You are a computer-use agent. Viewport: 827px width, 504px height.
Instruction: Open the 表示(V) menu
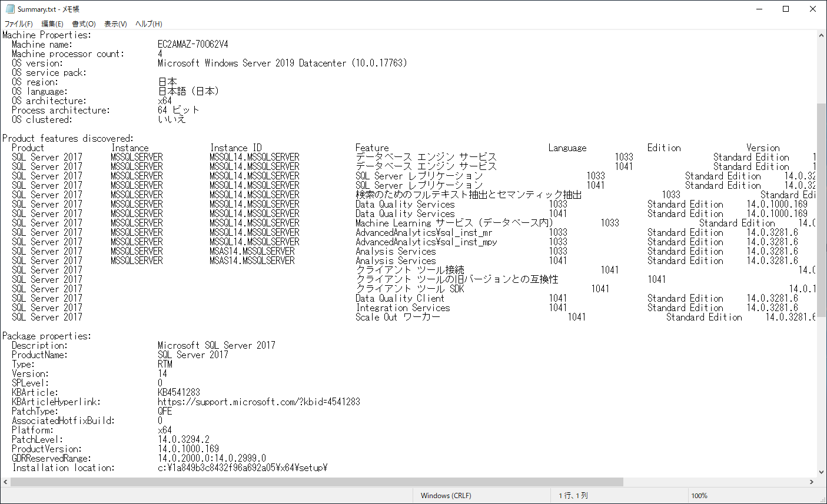(x=115, y=24)
